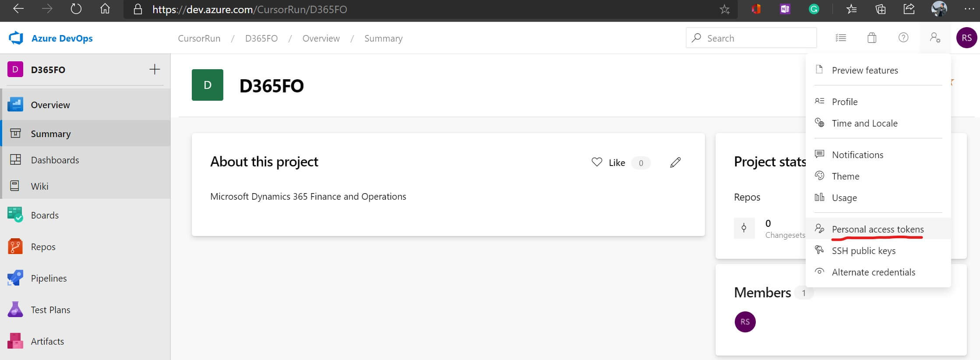
Task: Select Notifications from user menu
Action: click(878, 155)
